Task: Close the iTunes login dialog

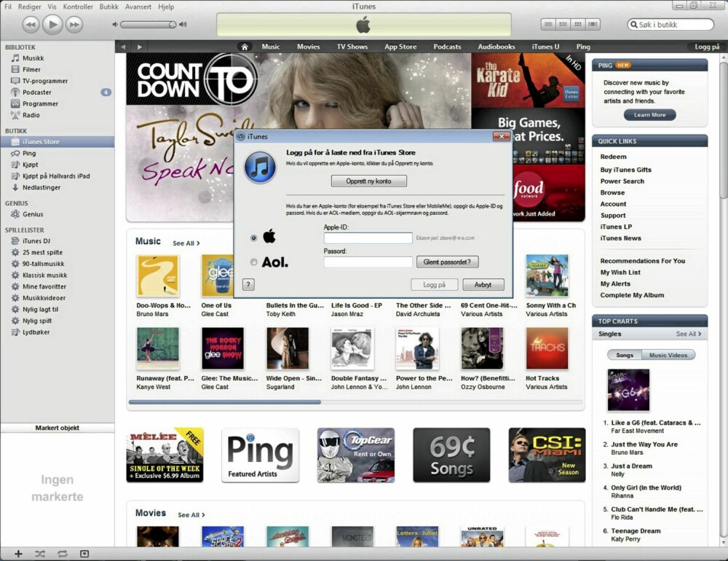Action: click(x=502, y=136)
